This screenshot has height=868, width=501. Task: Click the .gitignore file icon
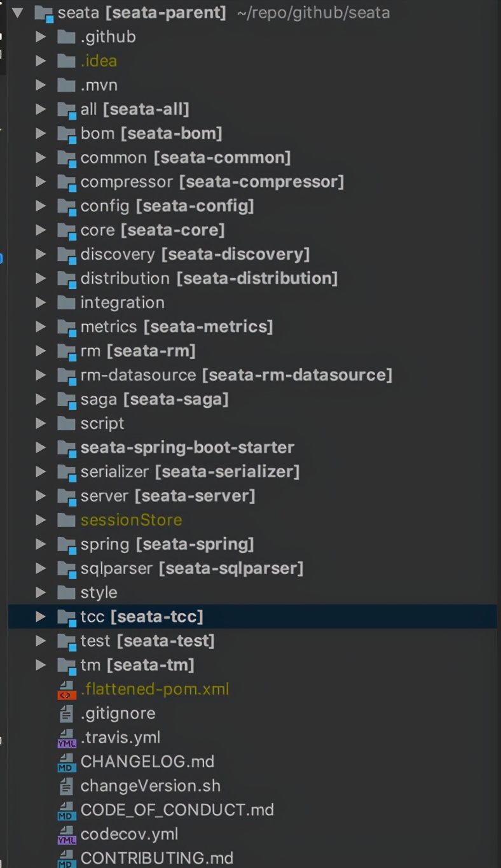tap(66, 713)
